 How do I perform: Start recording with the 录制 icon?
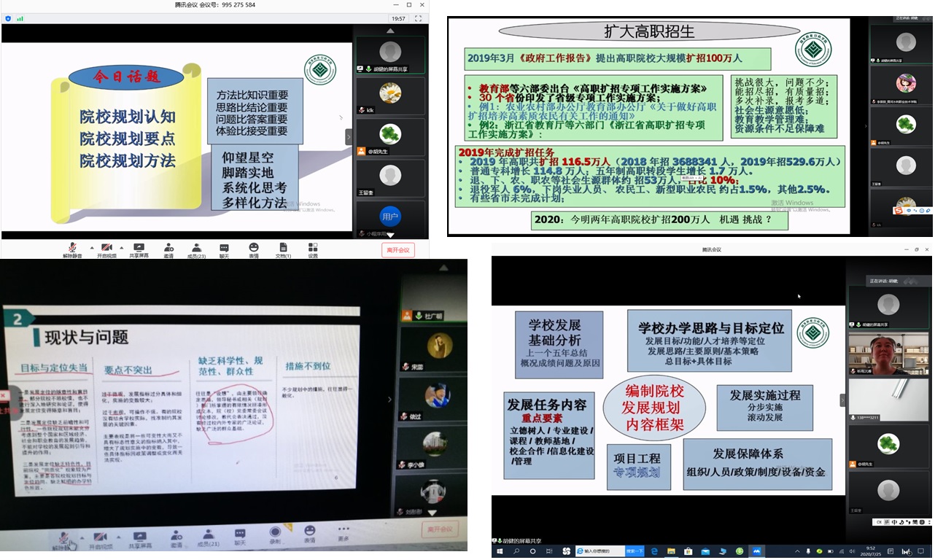coord(275,534)
